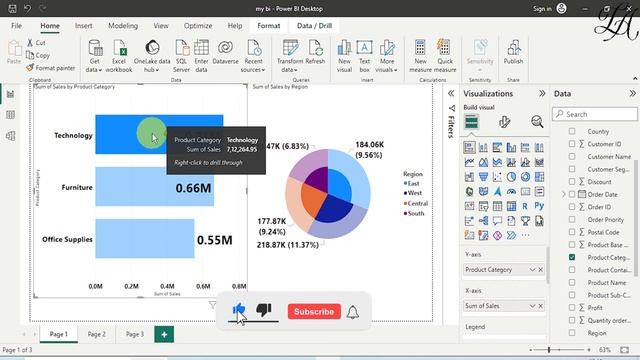Check the Customer ID field checkbox

[572, 144]
